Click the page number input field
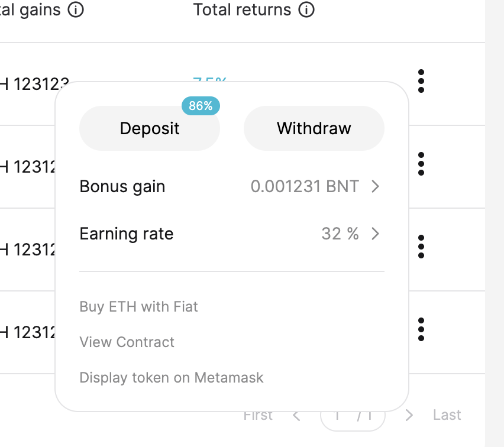The height and width of the screenshot is (447, 504). click(353, 415)
